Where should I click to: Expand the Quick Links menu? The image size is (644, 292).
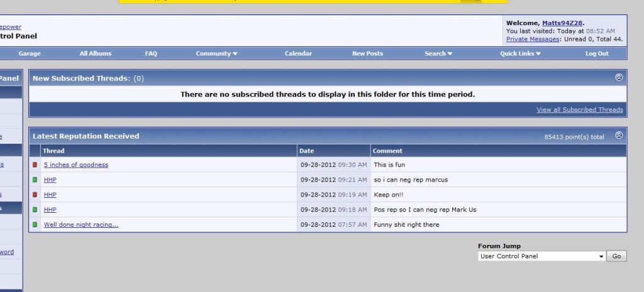(520, 54)
